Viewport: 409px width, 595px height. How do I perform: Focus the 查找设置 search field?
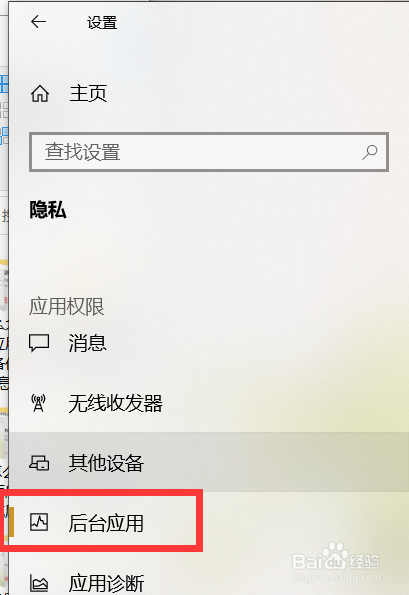pyautogui.click(x=209, y=152)
